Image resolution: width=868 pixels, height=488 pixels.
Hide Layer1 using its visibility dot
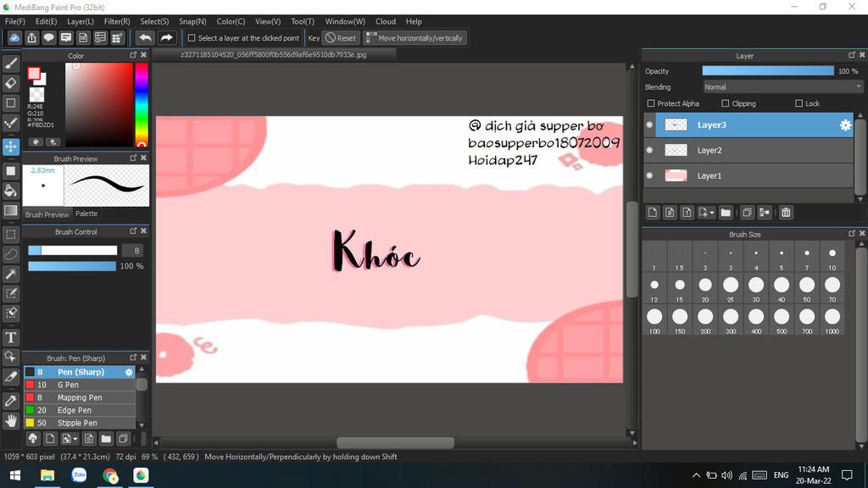650,175
